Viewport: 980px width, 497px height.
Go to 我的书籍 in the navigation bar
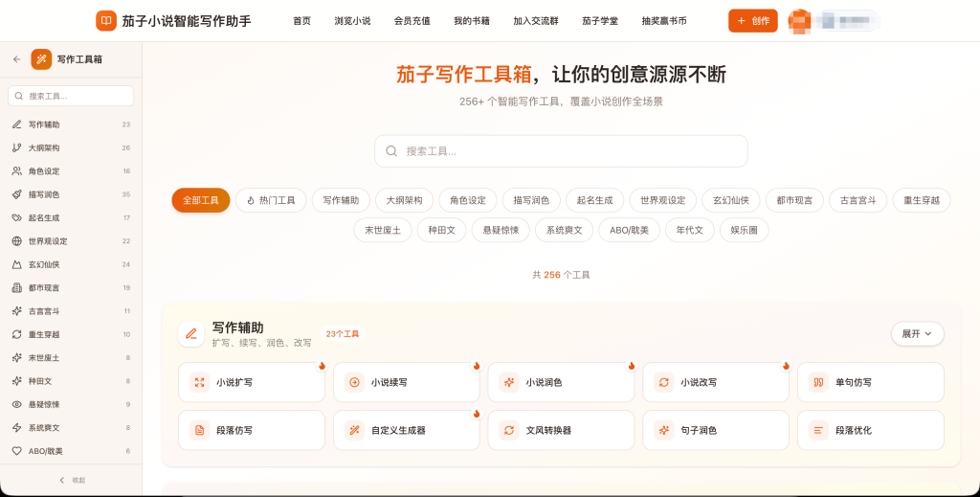(472, 21)
